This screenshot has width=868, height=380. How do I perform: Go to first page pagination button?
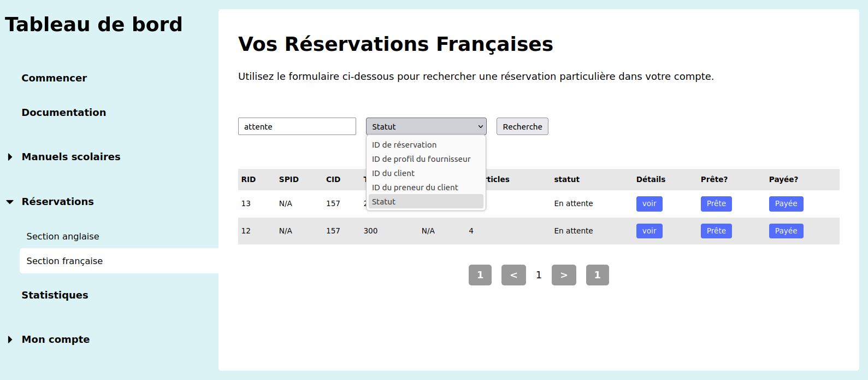click(480, 275)
